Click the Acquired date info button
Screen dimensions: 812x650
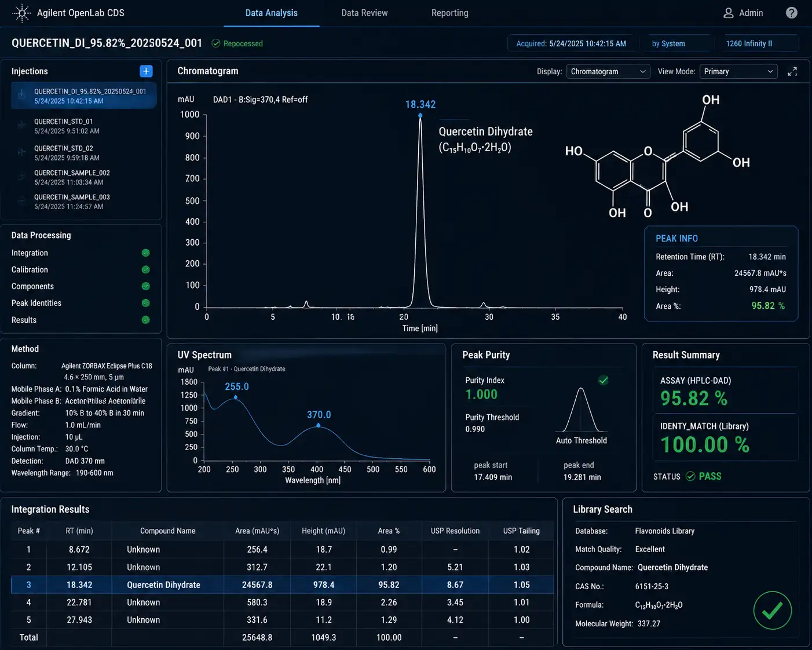click(571, 43)
